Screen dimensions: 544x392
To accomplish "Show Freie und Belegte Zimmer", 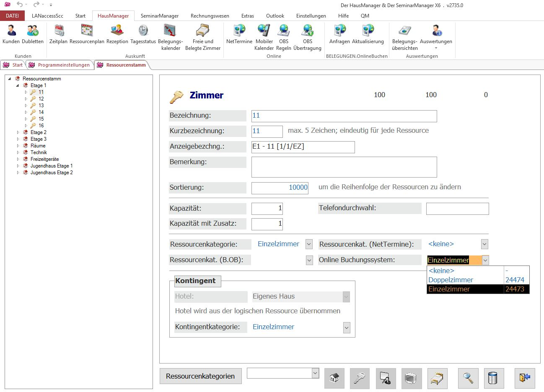I will 203,37.
